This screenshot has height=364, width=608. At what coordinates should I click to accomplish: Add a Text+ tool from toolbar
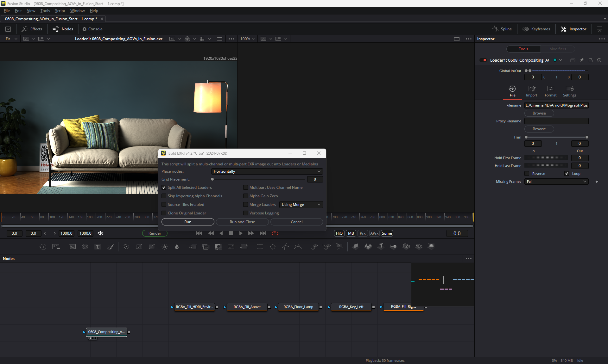(98, 247)
